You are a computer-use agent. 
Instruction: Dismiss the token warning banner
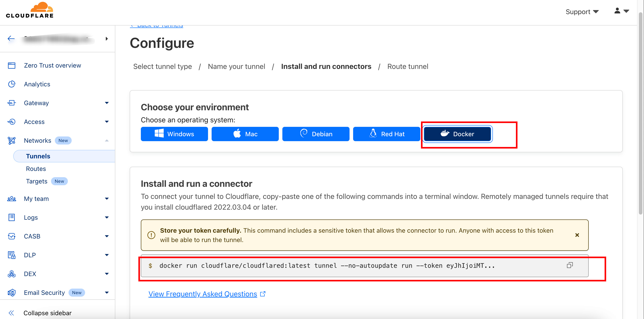tap(577, 235)
